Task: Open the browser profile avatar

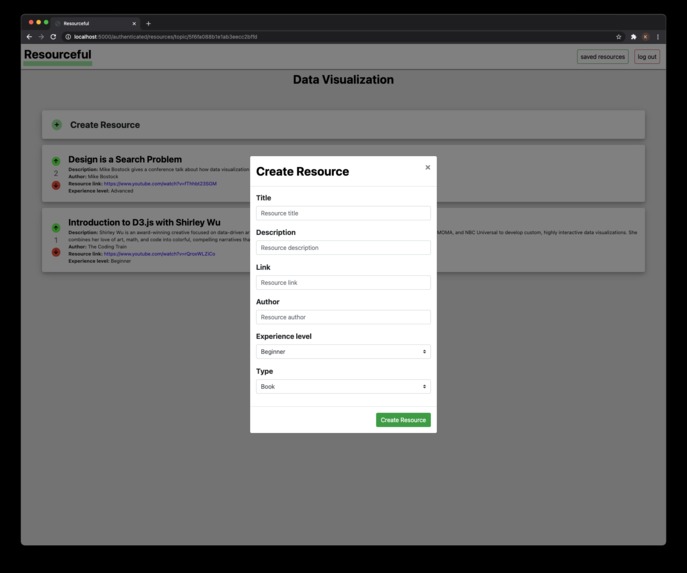Action: pyautogui.click(x=645, y=37)
